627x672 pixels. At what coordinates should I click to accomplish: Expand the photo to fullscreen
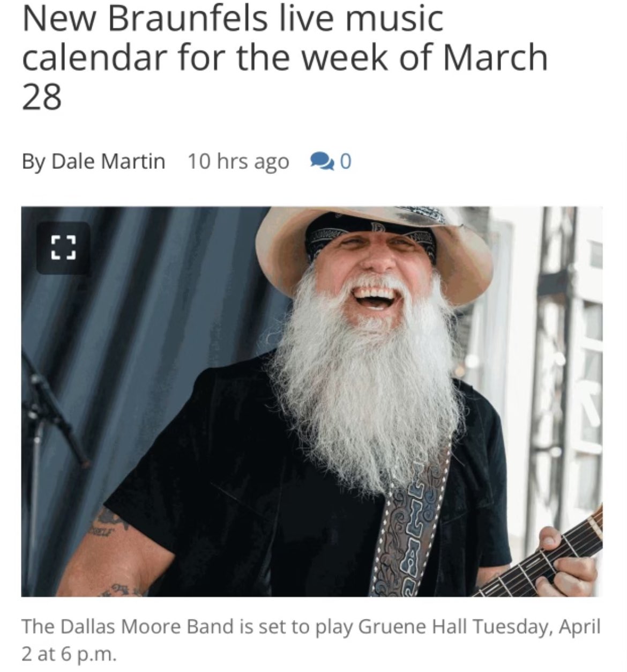[x=63, y=248]
